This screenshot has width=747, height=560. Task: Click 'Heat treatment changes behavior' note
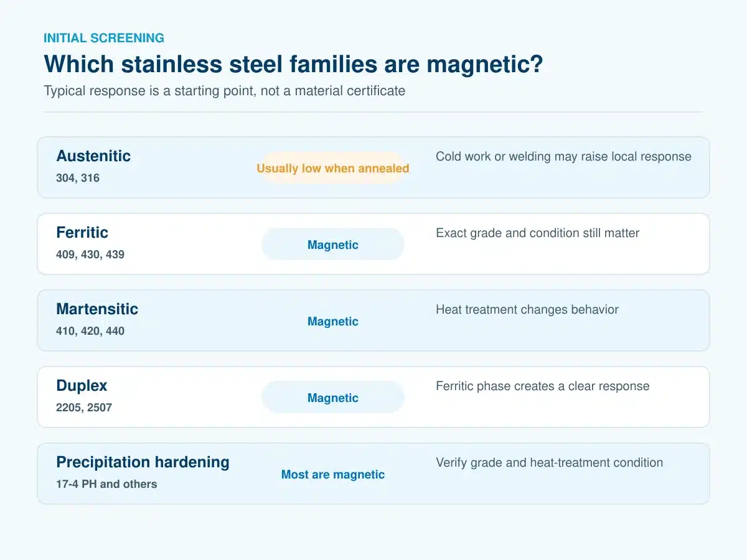[x=527, y=309]
